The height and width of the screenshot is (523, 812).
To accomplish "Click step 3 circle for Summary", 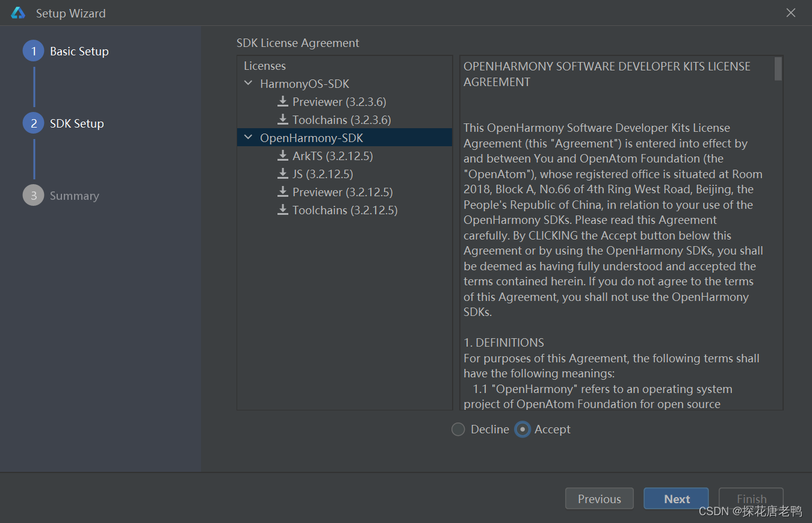I will click(x=34, y=196).
